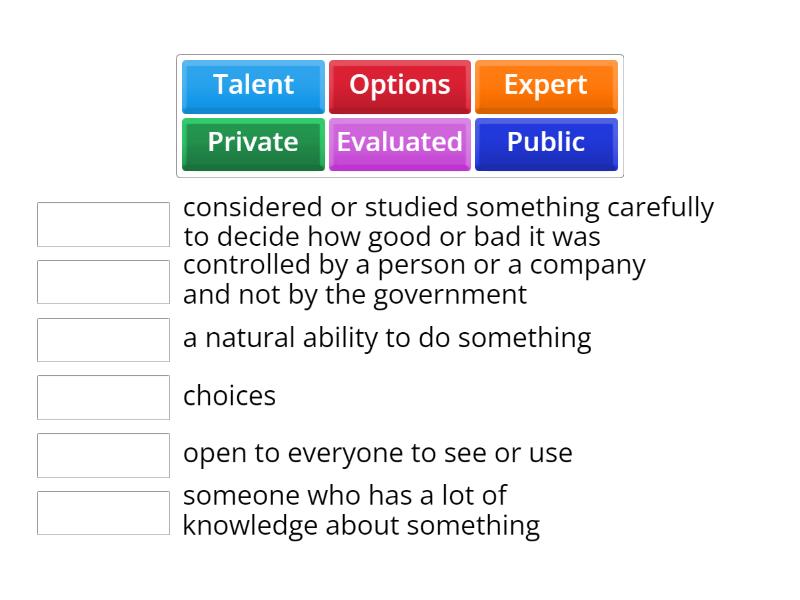
Task: Click answer box for 'someone who has a lot of knowledge'
Action: [x=104, y=513]
